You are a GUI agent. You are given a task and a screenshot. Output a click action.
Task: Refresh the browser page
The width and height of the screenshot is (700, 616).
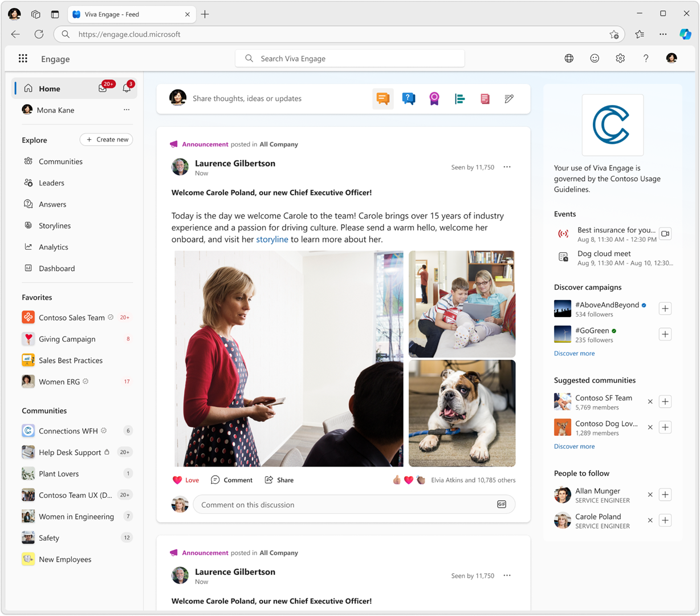tap(39, 34)
